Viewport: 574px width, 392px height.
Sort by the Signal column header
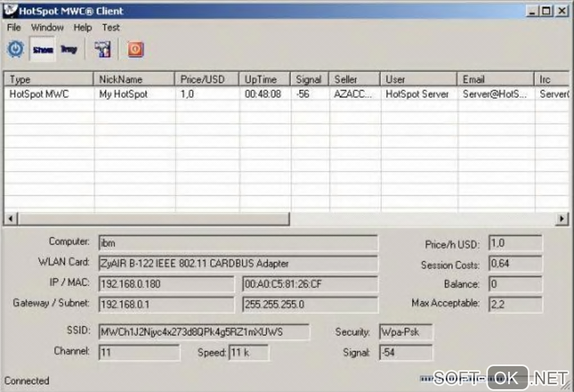click(310, 79)
